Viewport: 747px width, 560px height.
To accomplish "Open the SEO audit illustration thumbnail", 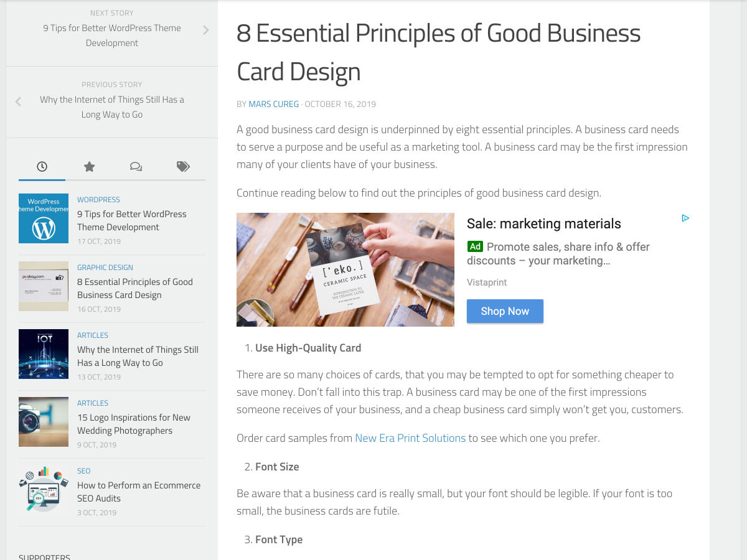I will 44,489.
